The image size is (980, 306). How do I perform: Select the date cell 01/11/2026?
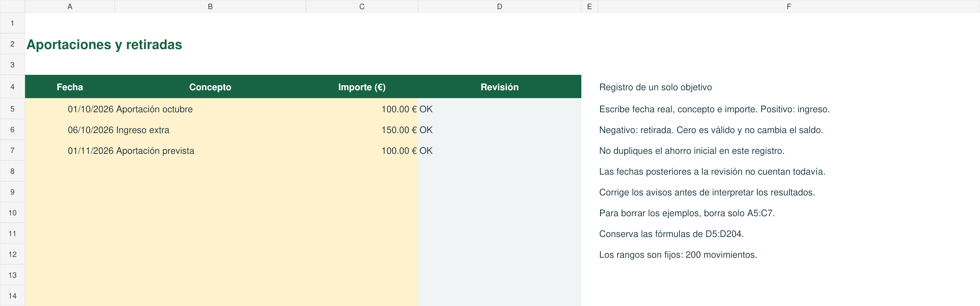pyautogui.click(x=70, y=151)
